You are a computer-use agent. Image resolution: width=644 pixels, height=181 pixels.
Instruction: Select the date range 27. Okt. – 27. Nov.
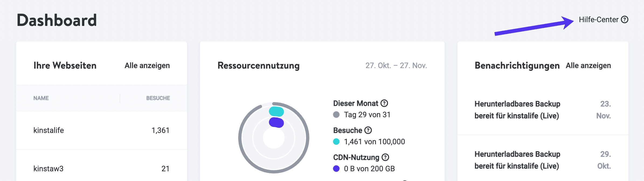point(396,66)
